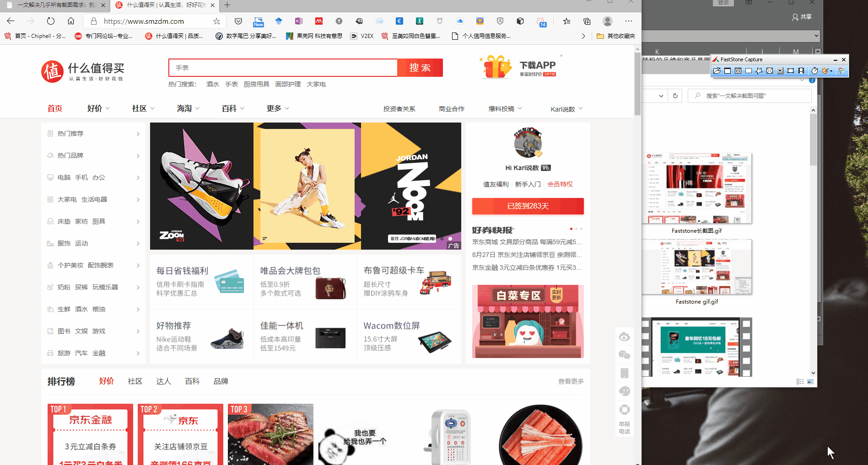Start FastStone Screen Recorder
This screenshot has height=465, width=868.
tap(801, 70)
